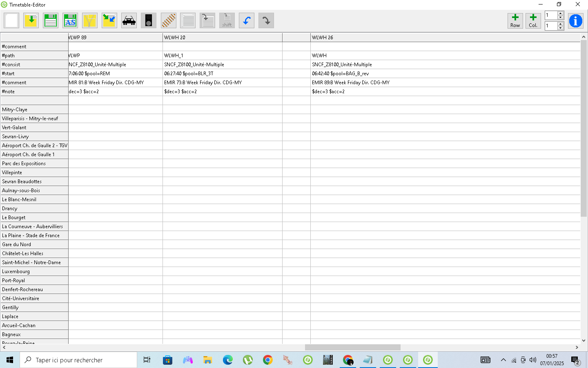Redo with the grey curved arrow
The width and height of the screenshot is (588, 368).
tap(266, 20)
